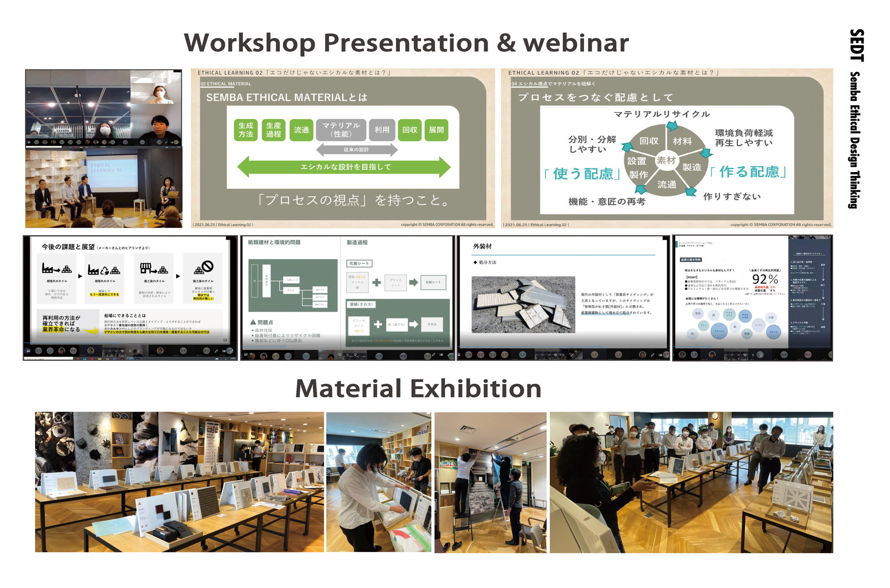Open chat icon under 今後の課題と展望 slide

[x=29, y=351]
